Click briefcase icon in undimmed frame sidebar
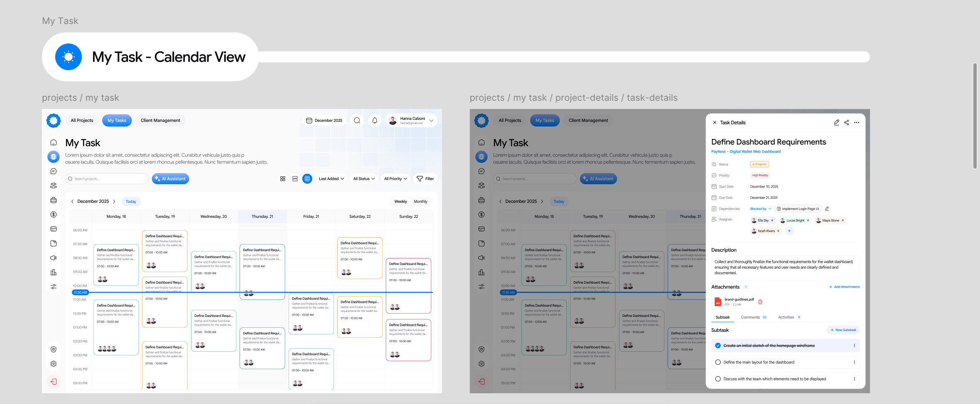980x404 pixels. [x=54, y=200]
